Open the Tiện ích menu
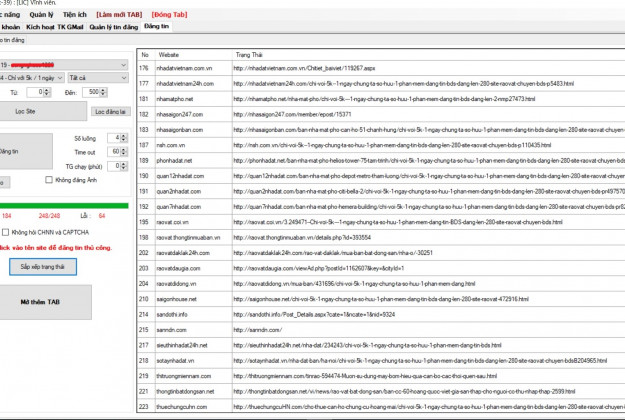The width and height of the screenshot is (625, 420). click(x=75, y=15)
